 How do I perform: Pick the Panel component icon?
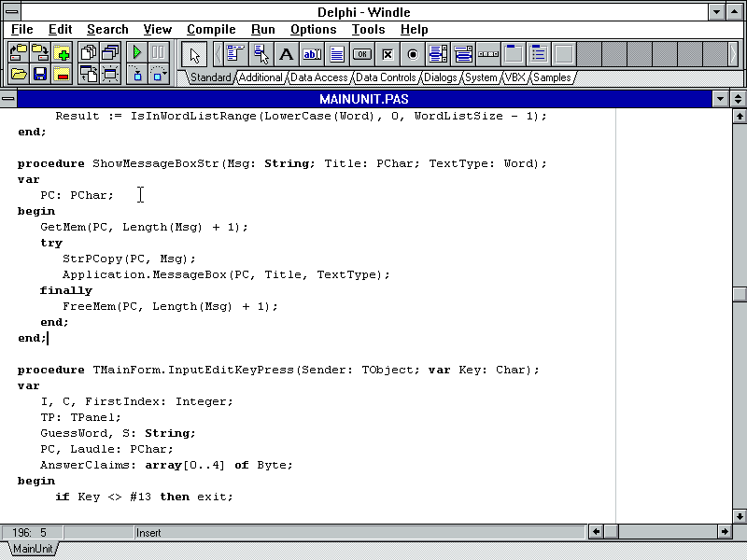click(564, 54)
